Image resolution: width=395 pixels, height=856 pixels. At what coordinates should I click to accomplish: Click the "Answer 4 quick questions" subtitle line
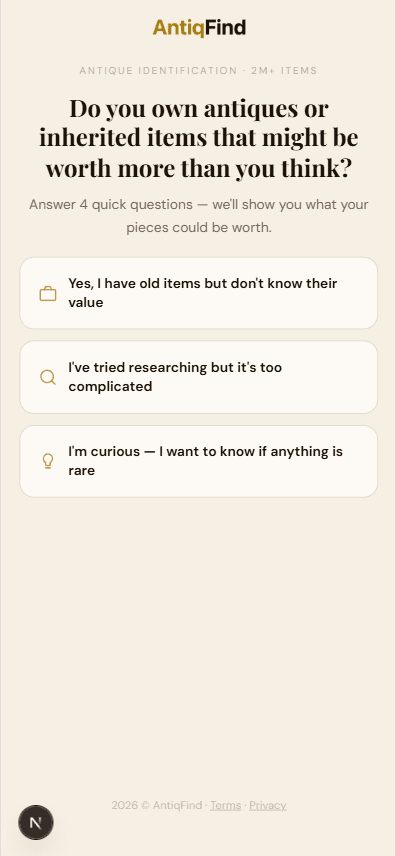tap(199, 205)
